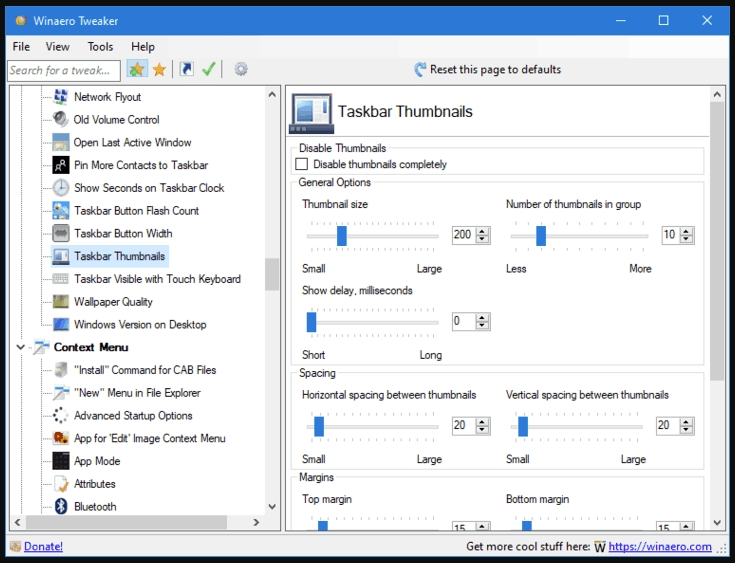Click Reset this page to defaults
Viewport: 735px width, 563px height.
coord(488,70)
